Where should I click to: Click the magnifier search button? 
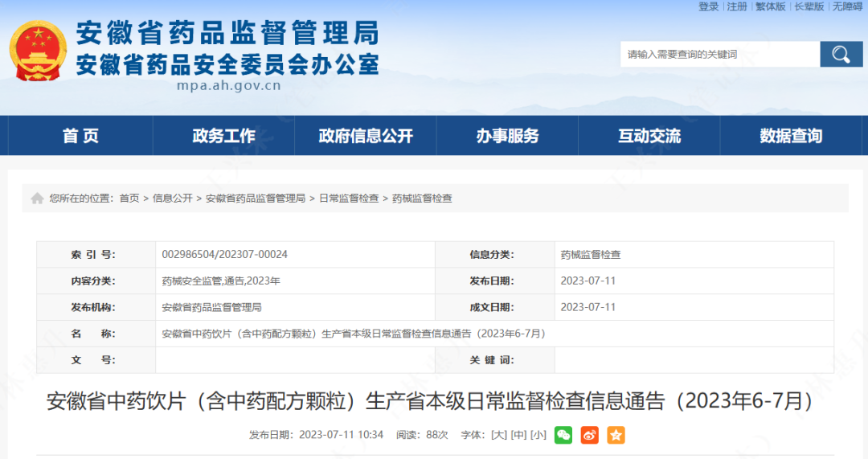coord(841,55)
